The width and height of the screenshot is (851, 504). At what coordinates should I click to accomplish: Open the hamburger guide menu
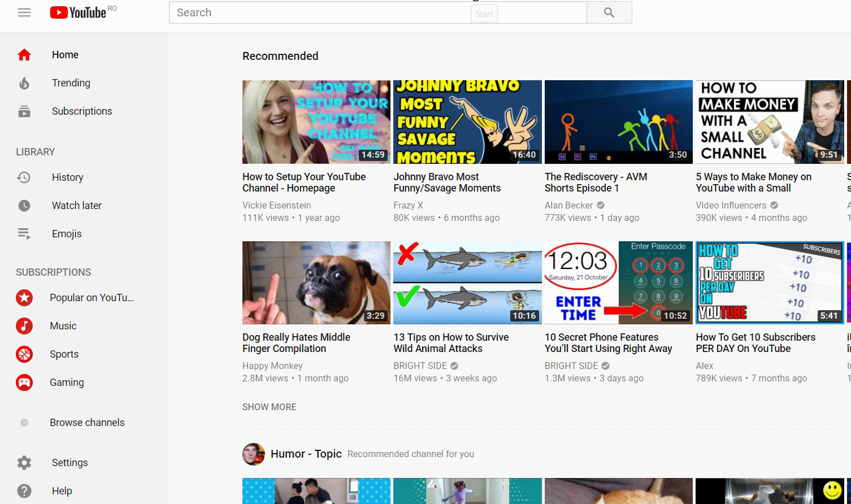pos(24,12)
